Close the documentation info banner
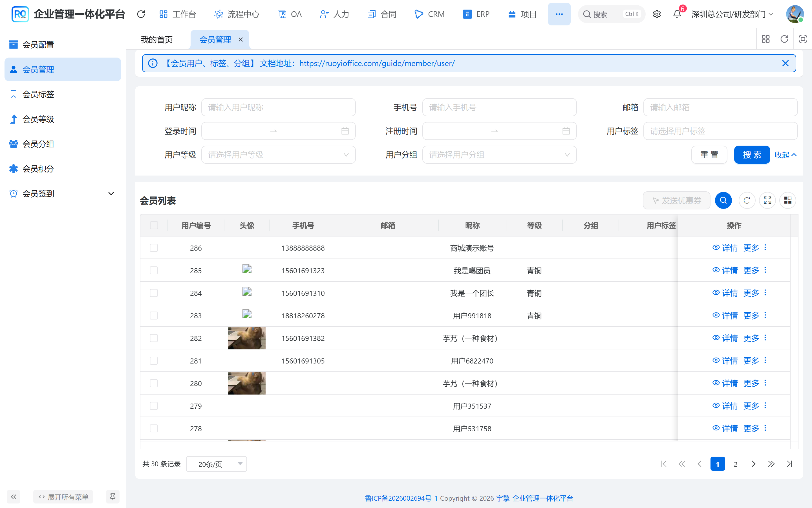Viewport: 812px width, 508px height. tap(785, 63)
